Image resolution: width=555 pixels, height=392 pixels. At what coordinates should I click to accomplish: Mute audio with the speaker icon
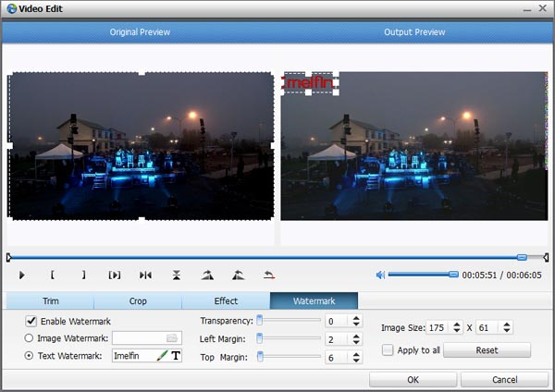[379, 275]
